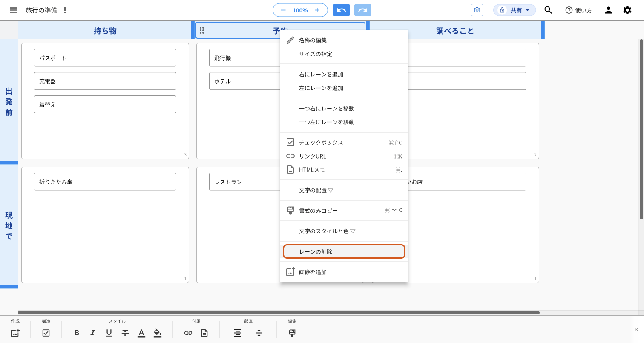The height and width of the screenshot is (343, 644).
Task: Choose 右にレーンを追加
Action: (x=344, y=74)
